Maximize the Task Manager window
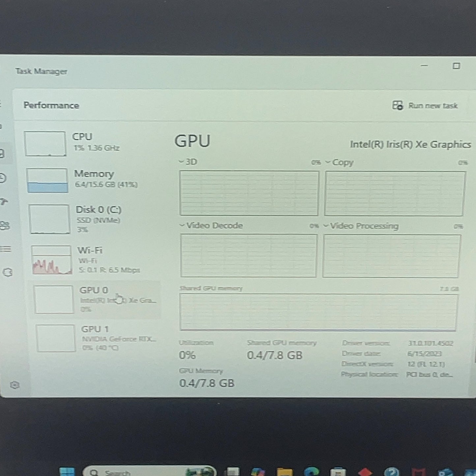Image resolution: width=476 pixels, height=476 pixels. [x=456, y=66]
